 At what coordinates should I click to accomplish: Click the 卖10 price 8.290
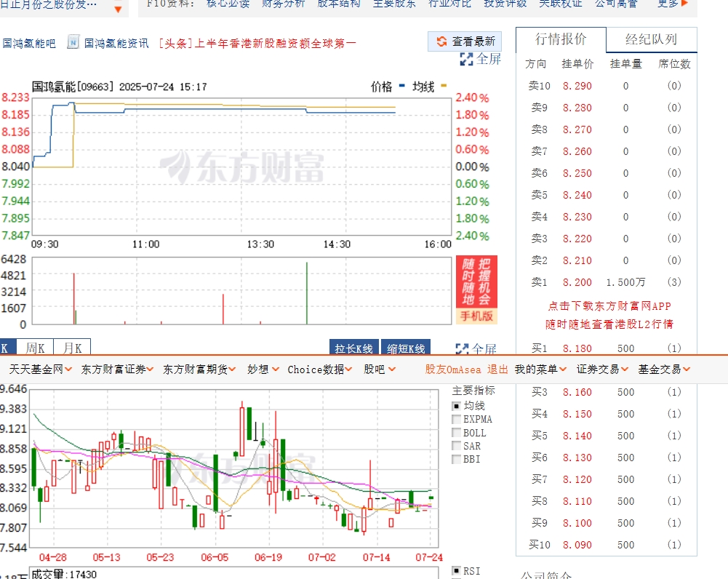point(577,86)
